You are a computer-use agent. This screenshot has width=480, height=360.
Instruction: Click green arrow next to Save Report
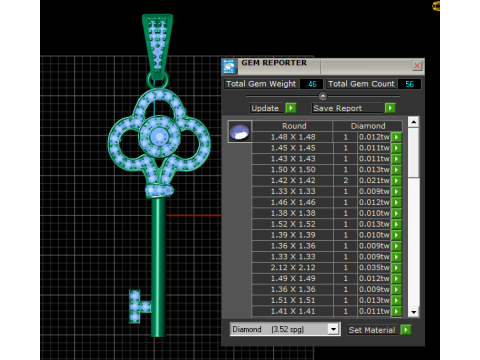[x=390, y=108]
